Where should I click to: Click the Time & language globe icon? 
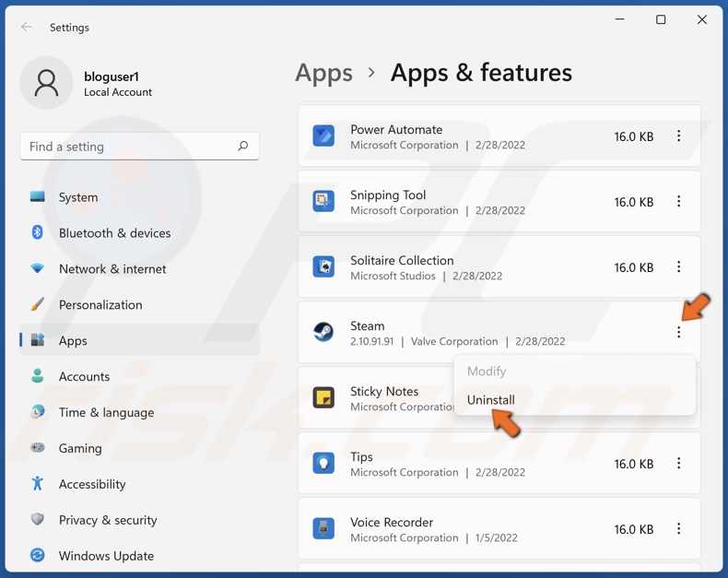pyautogui.click(x=37, y=412)
